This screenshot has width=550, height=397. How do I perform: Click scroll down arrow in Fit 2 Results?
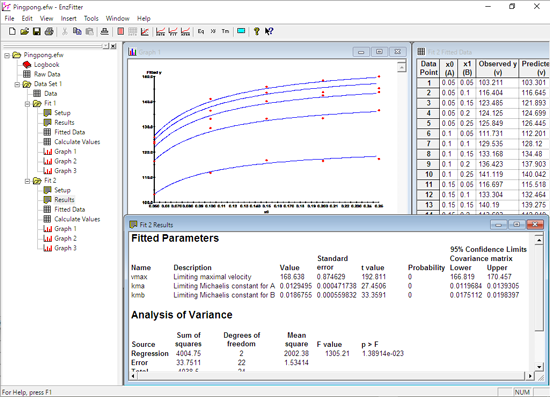click(x=539, y=367)
